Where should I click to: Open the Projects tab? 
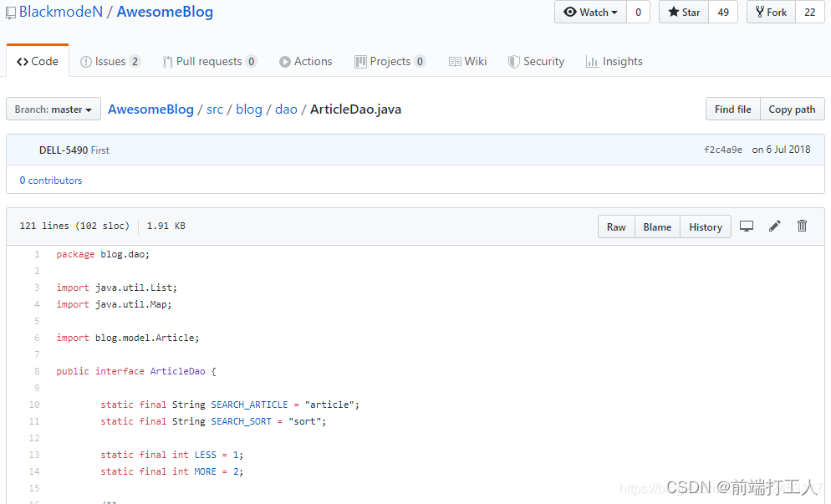coord(390,62)
